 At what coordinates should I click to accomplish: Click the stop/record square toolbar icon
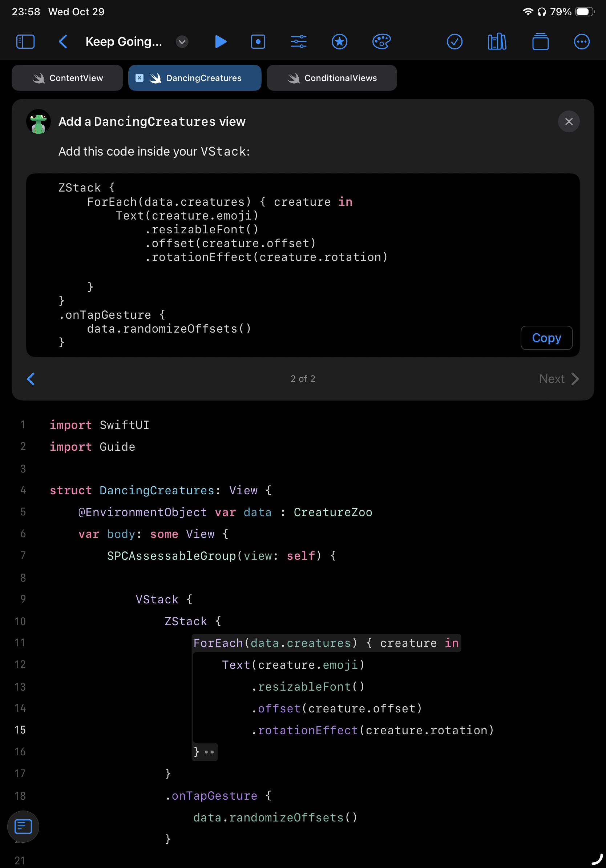(x=258, y=41)
